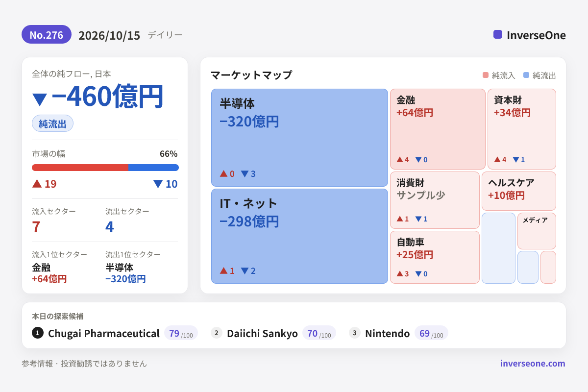
Task: Click the blue down triangle next to 10
Action: (x=158, y=184)
